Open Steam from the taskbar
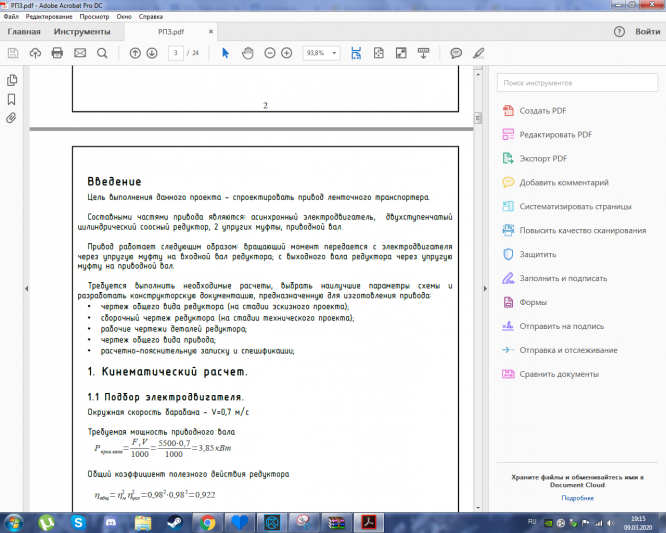The image size is (666, 533). pyautogui.click(x=175, y=522)
